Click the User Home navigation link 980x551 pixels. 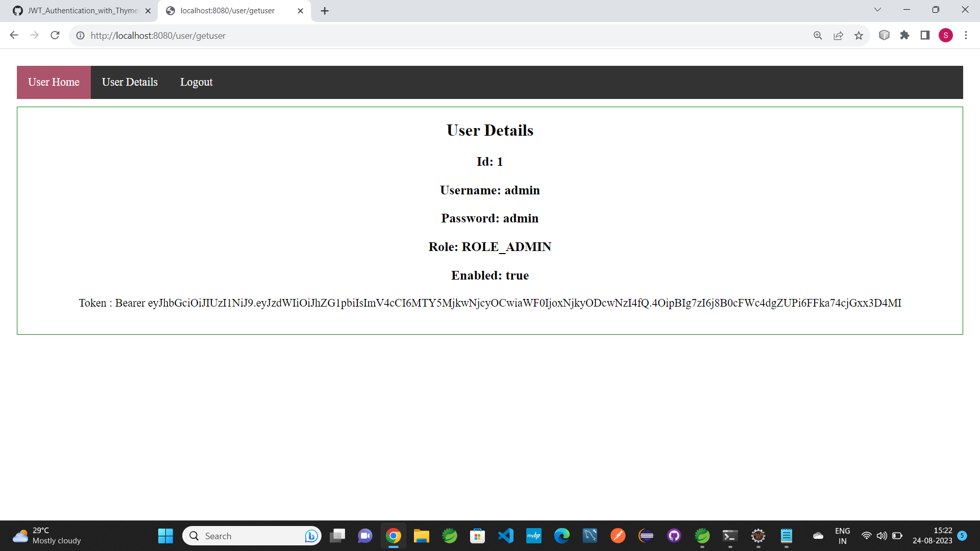click(x=53, y=82)
